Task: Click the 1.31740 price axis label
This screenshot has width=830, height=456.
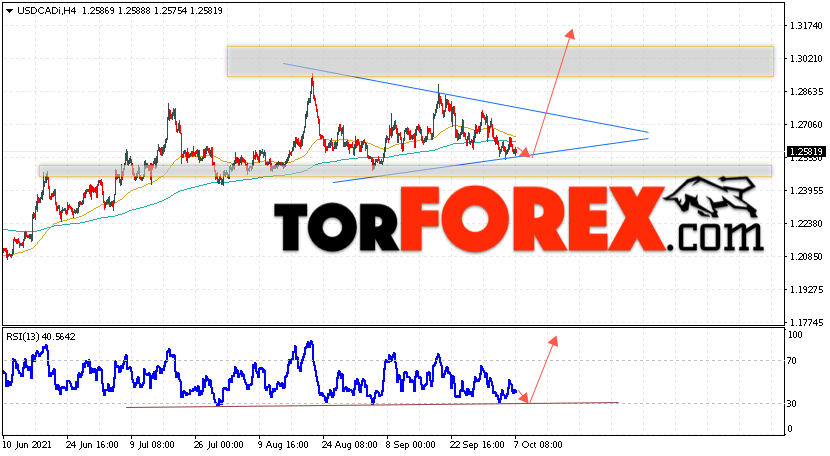Action: [806, 25]
